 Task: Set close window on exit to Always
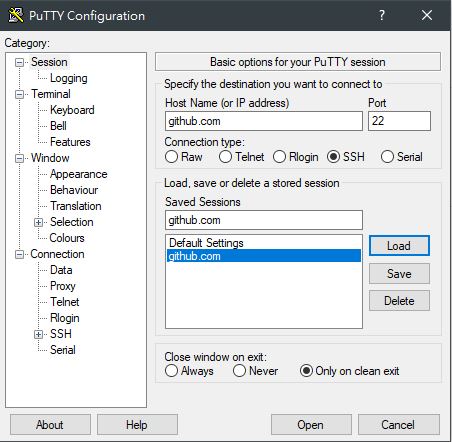click(171, 371)
